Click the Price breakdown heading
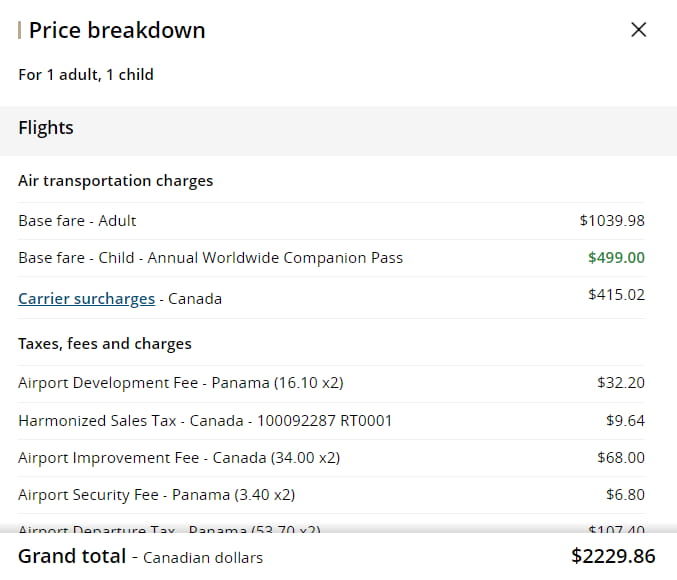Screen dimensions: 677x580 [117, 30]
